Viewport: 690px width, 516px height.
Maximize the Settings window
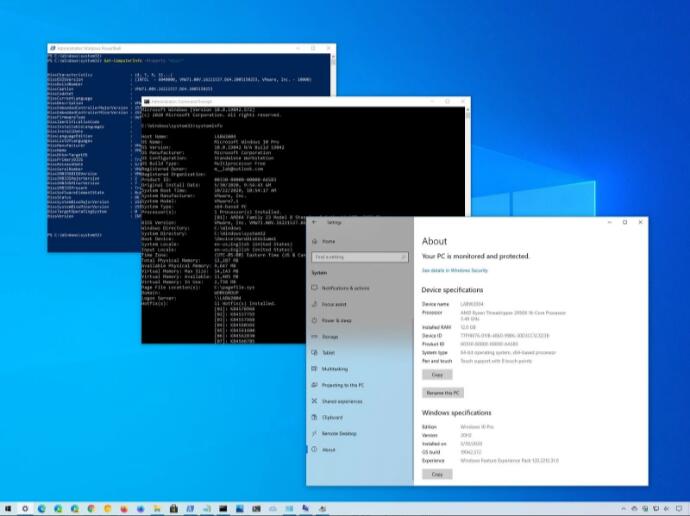(624, 222)
